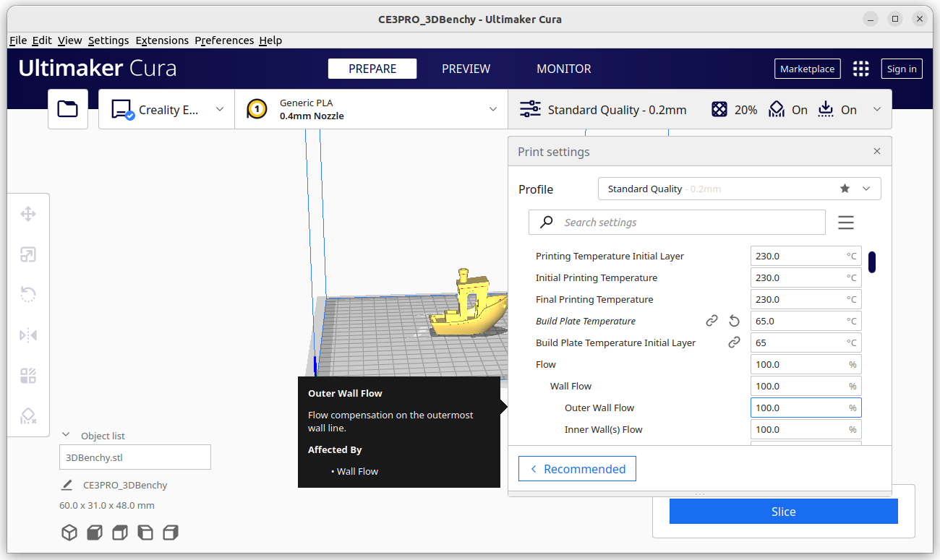
Task: Select the Move tool in left toolbar
Action: (x=28, y=214)
